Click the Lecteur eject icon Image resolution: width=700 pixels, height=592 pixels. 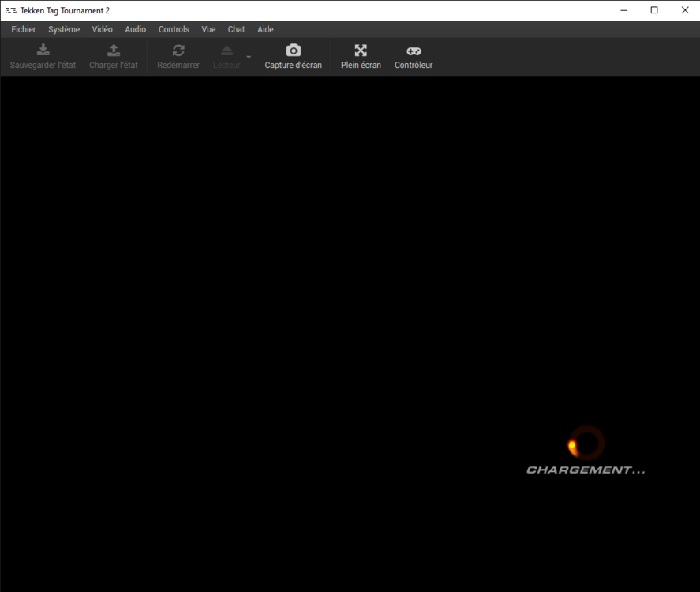pos(226,51)
